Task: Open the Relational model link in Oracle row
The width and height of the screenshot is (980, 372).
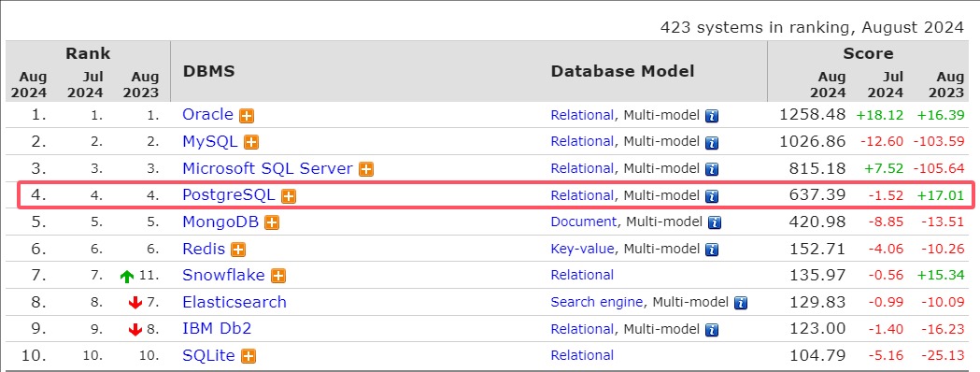Action: (x=582, y=115)
